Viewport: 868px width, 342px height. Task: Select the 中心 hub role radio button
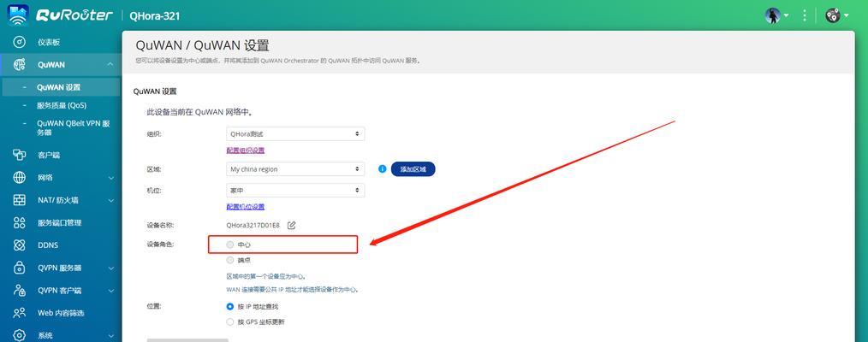230,245
